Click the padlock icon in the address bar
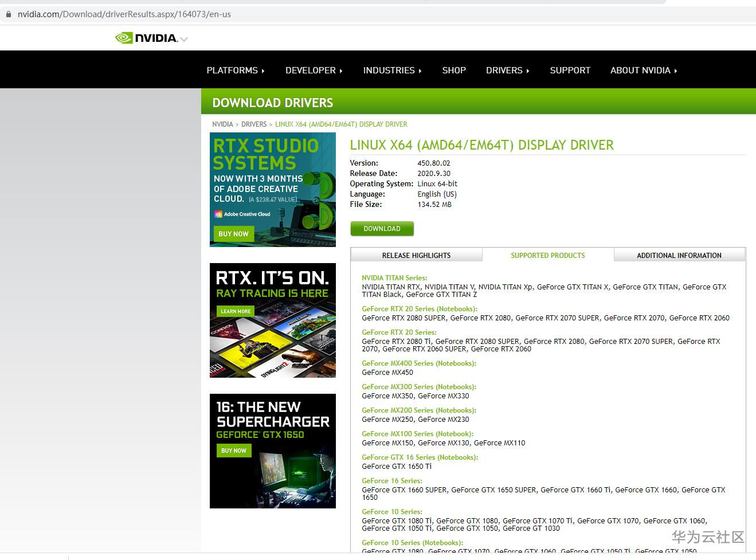Image resolution: width=756 pixels, height=560 pixels. coord(8,14)
